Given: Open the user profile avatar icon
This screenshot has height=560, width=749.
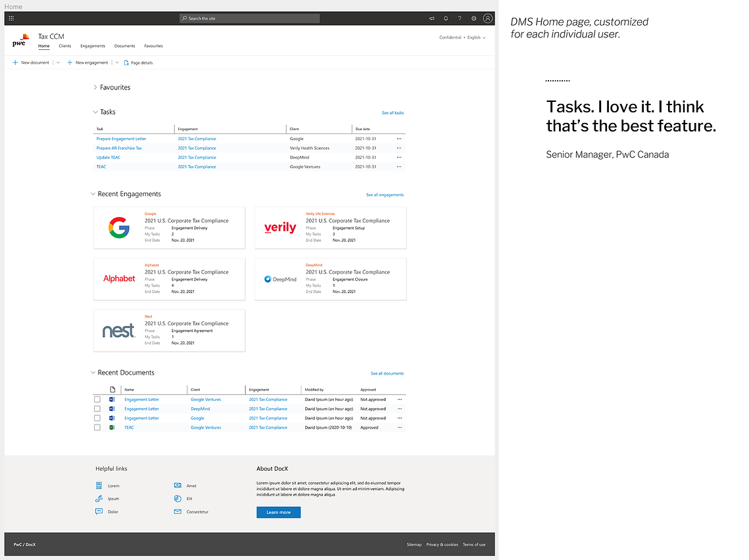Looking at the screenshot, I should click(487, 18).
